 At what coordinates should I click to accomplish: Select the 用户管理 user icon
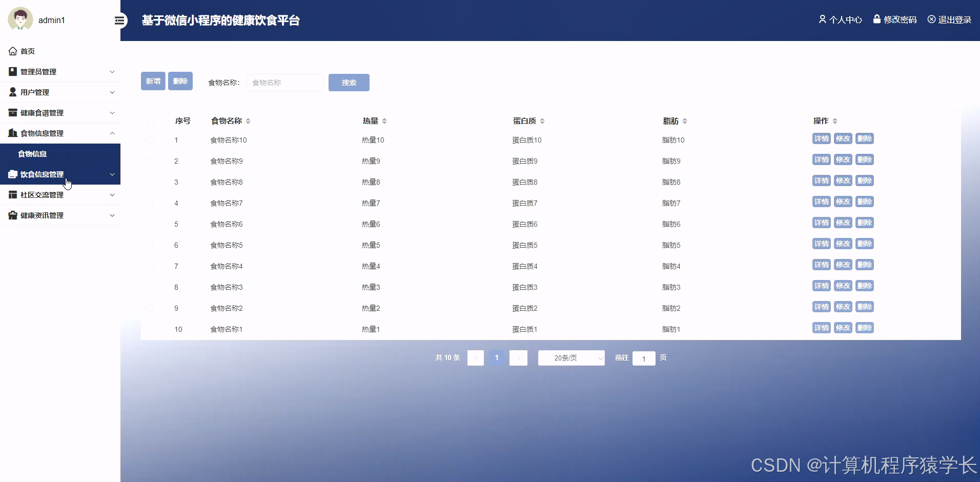point(12,92)
